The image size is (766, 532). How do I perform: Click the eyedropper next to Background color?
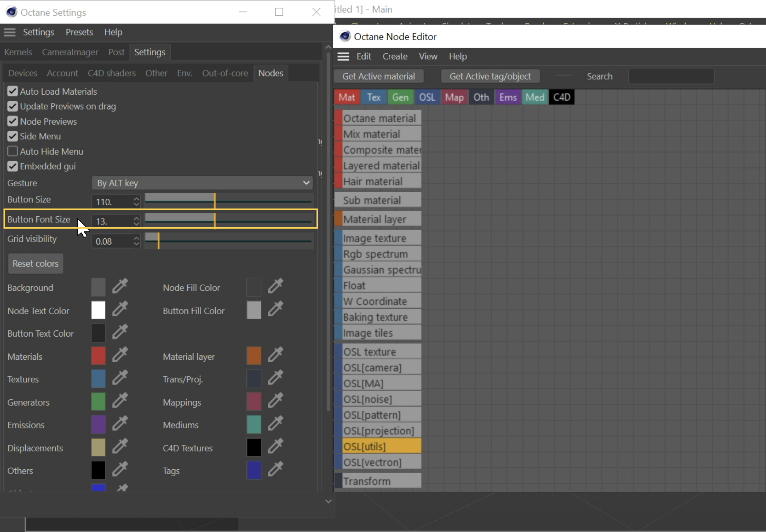pyautogui.click(x=120, y=286)
